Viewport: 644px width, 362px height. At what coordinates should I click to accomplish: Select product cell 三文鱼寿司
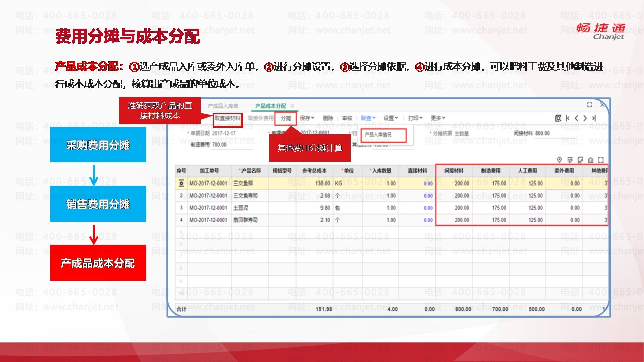249,196
